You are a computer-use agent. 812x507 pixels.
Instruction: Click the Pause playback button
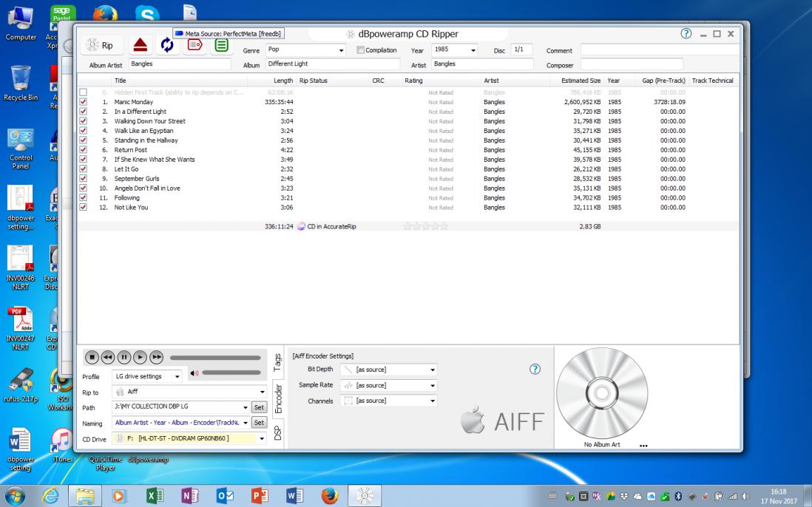tap(124, 357)
